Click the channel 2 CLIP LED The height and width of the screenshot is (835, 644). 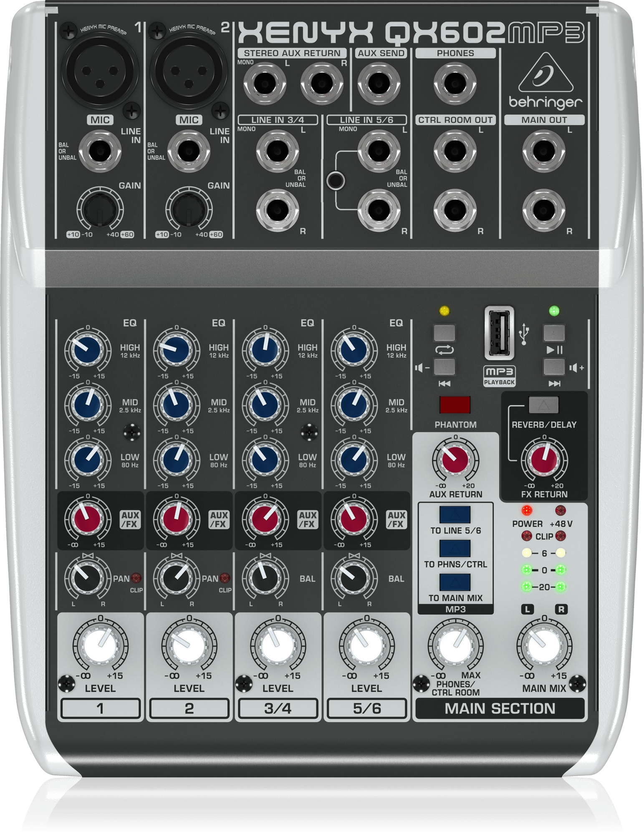coord(225,578)
